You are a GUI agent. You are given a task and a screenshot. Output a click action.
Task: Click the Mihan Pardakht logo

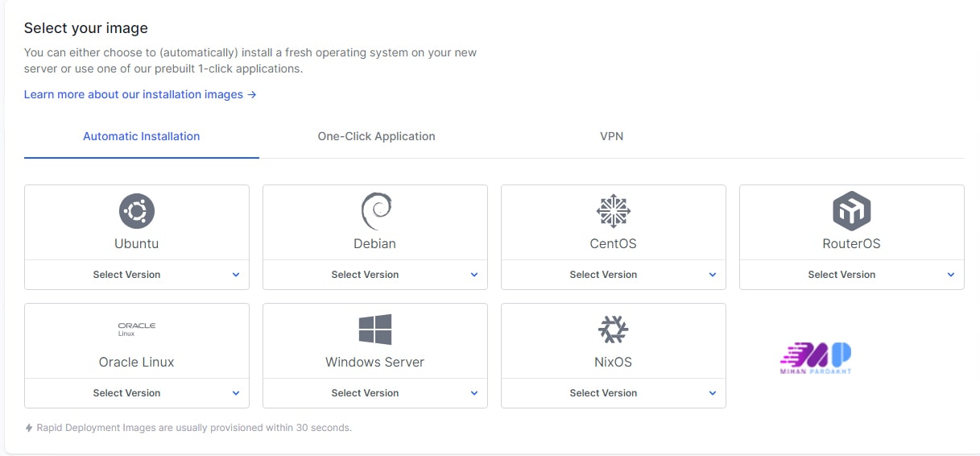click(x=816, y=358)
